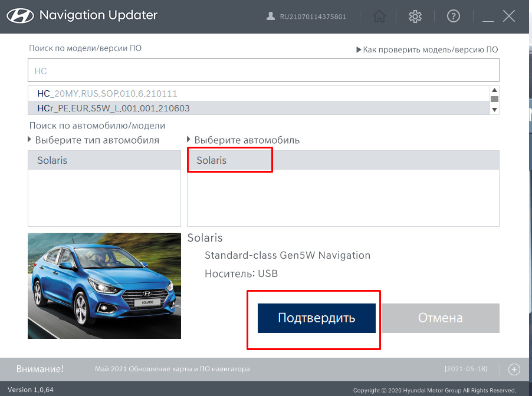532x396 pixels.
Task: Go to Home via house icon
Action: [379, 16]
